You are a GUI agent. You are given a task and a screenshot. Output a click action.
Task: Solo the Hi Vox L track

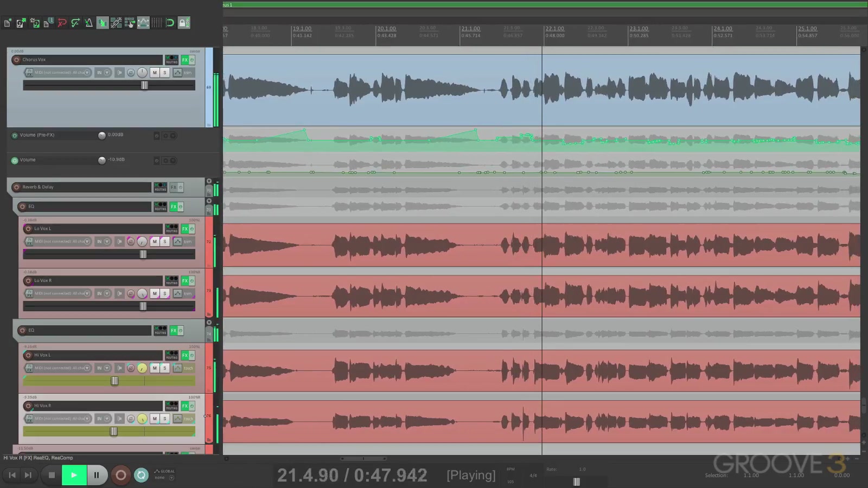tap(165, 368)
